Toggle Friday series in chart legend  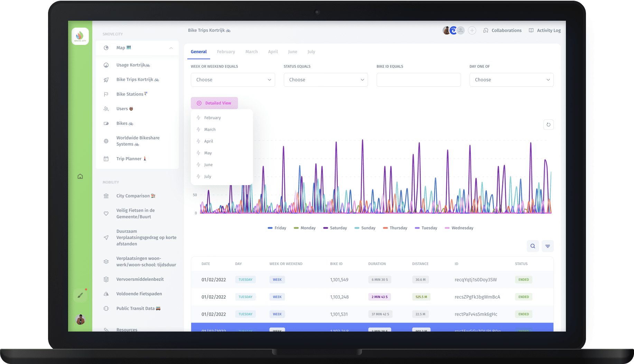[277, 228]
